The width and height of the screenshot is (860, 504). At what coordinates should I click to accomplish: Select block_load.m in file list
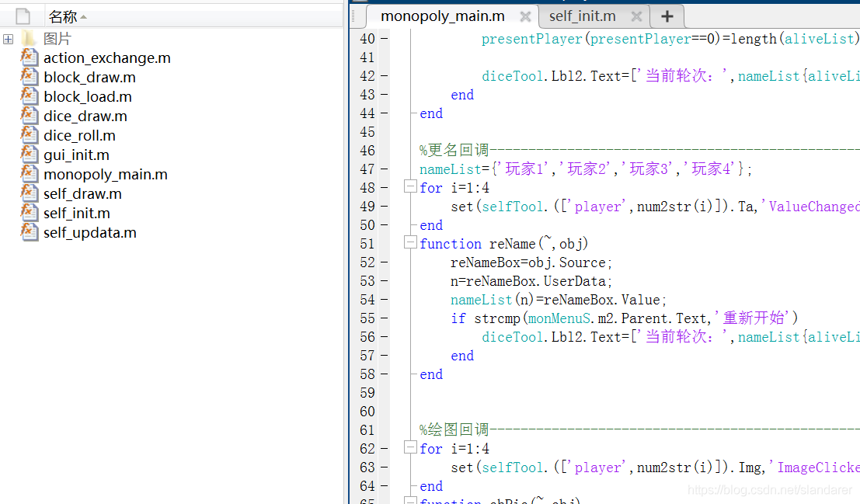[x=88, y=96]
